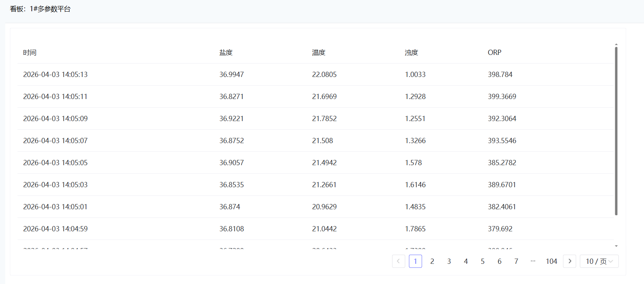Image resolution: width=644 pixels, height=284 pixels.
Task: Click ORP value 398.784
Action: coord(500,74)
